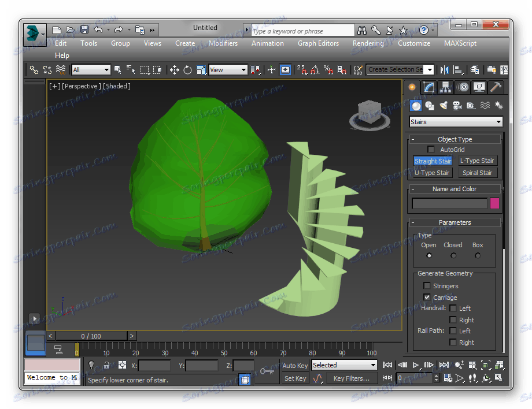Click the Mirror tool icon
The height and width of the screenshot is (409, 532).
pos(444,70)
